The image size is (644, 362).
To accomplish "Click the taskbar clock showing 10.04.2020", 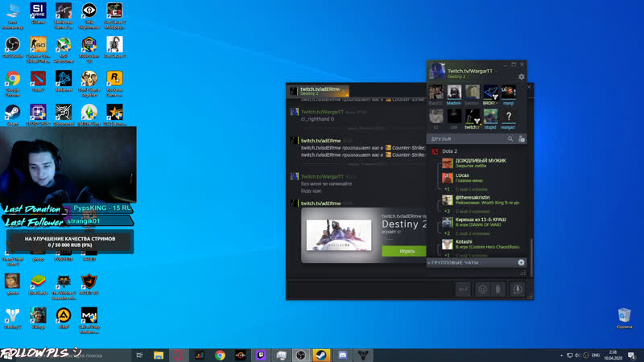I will click(x=613, y=356).
